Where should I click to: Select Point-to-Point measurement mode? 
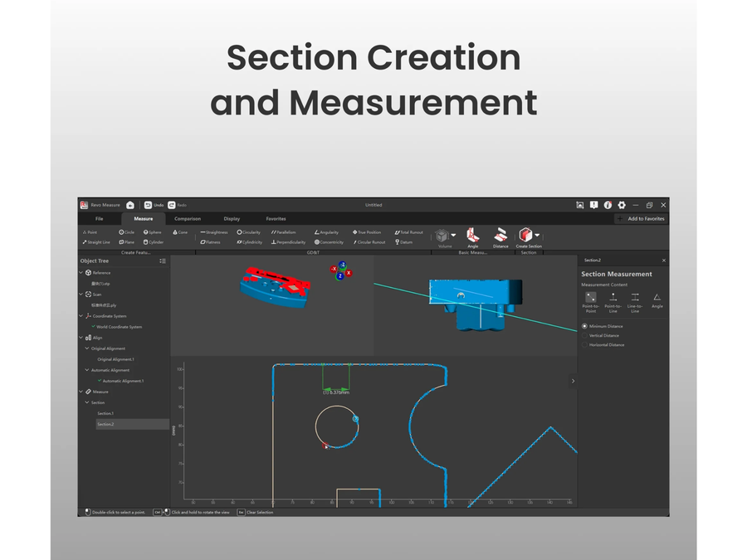tap(591, 302)
